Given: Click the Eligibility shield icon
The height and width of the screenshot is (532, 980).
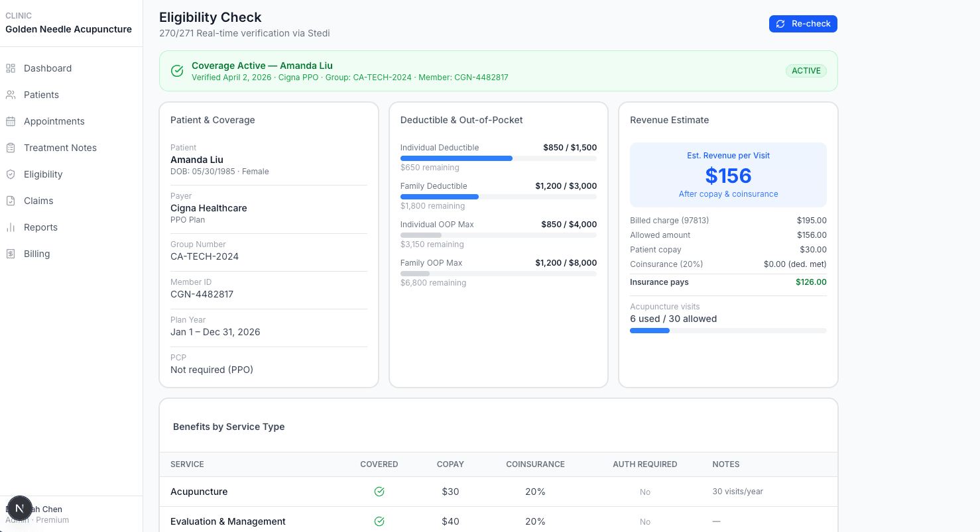Looking at the screenshot, I should coord(11,174).
